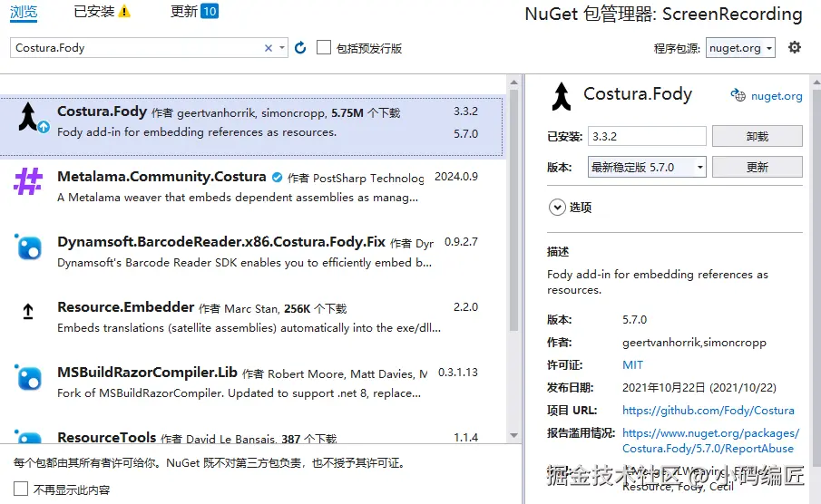Screen dimensions: 821x504
Task: Click package list scrollbar thumb
Action: click(513, 209)
